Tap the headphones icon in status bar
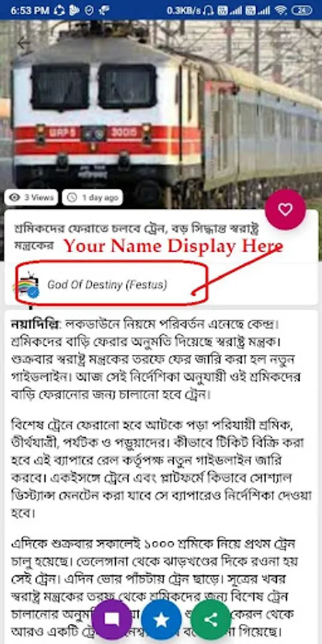Viewport: 322px width, 644px height. click(x=209, y=10)
